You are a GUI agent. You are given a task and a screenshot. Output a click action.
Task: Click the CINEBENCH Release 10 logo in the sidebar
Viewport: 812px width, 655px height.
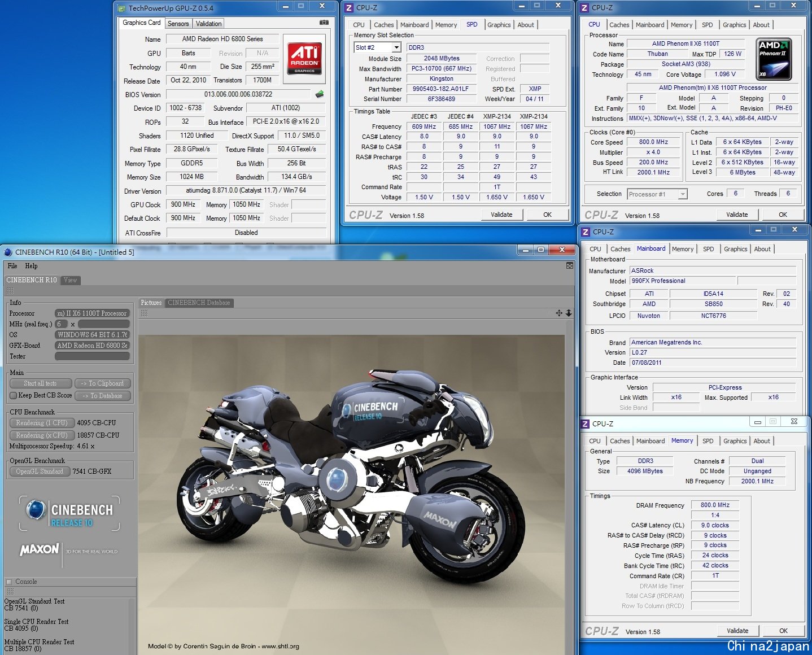pos(69,513)
